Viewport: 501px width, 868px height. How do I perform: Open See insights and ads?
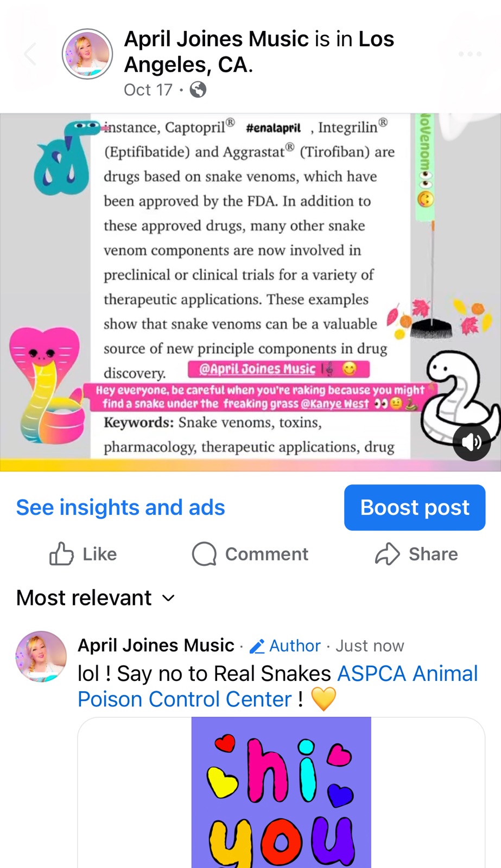(121, 507)
